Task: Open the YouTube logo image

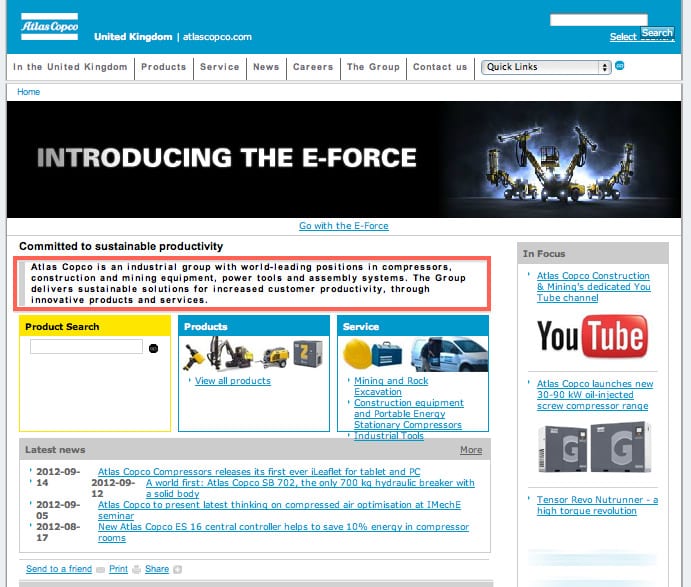Action: 591,337
